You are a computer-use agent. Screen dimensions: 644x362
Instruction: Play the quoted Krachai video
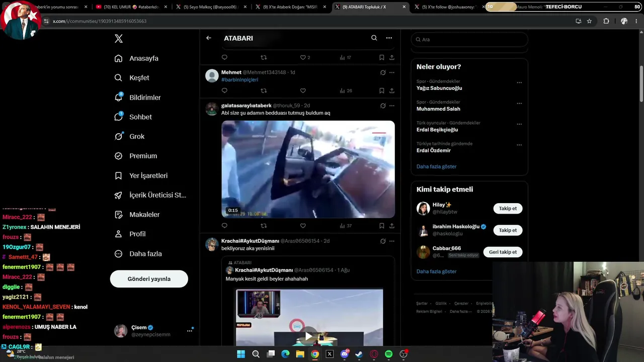tap(308, 336)
